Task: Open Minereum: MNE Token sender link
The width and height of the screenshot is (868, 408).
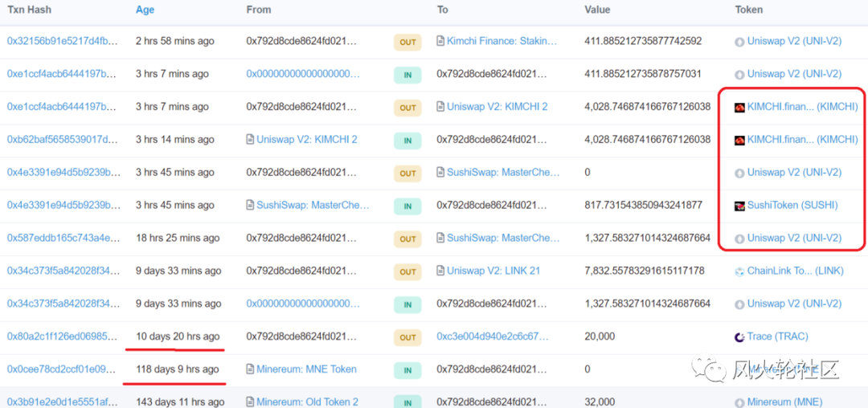Action: tap(307, 369)
